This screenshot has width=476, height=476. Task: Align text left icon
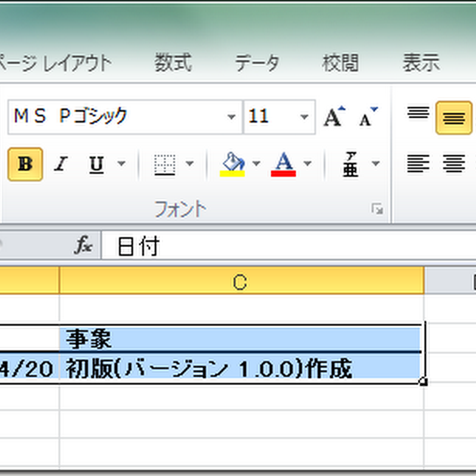click(418, 164)
